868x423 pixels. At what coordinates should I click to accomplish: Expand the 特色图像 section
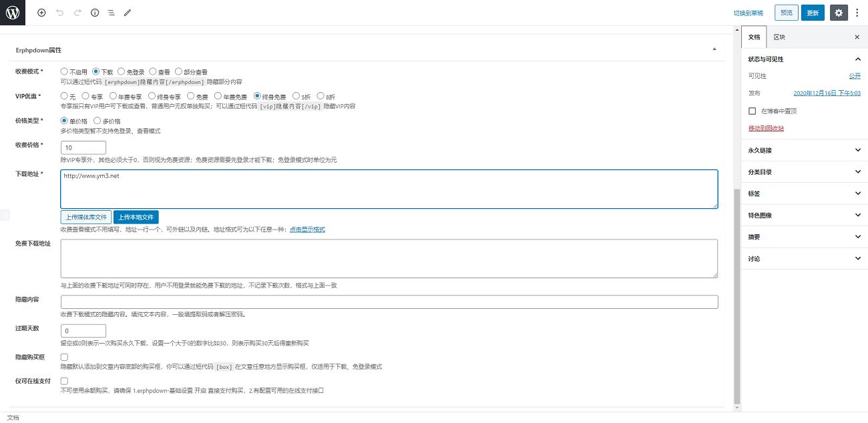tap(805, 215)
